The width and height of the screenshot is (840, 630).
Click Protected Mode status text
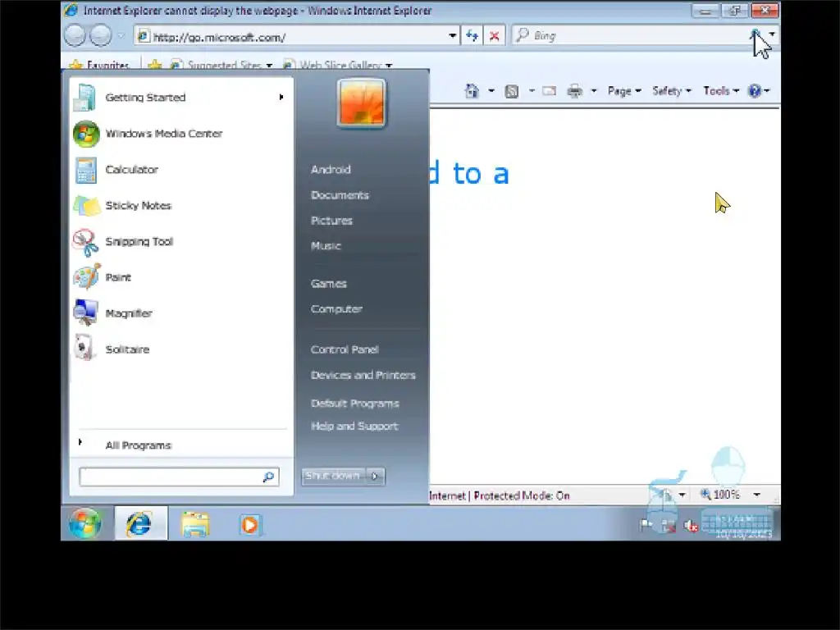click(x=521, y=495)
